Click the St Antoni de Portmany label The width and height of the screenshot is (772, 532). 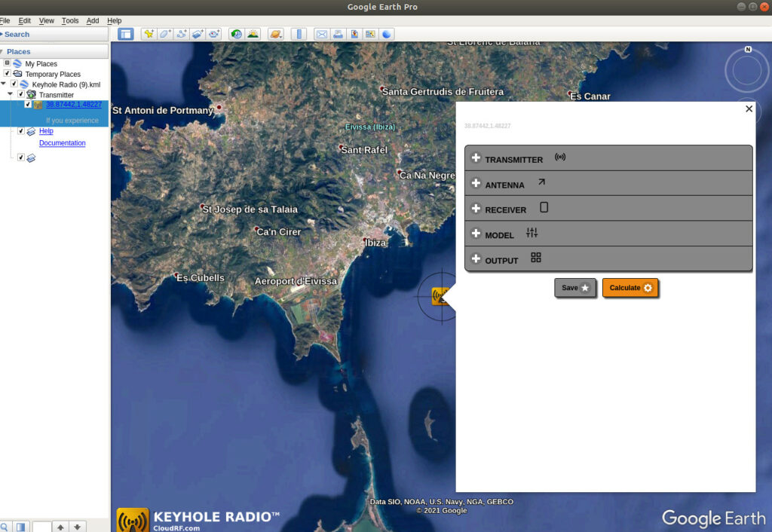point(163,110)
